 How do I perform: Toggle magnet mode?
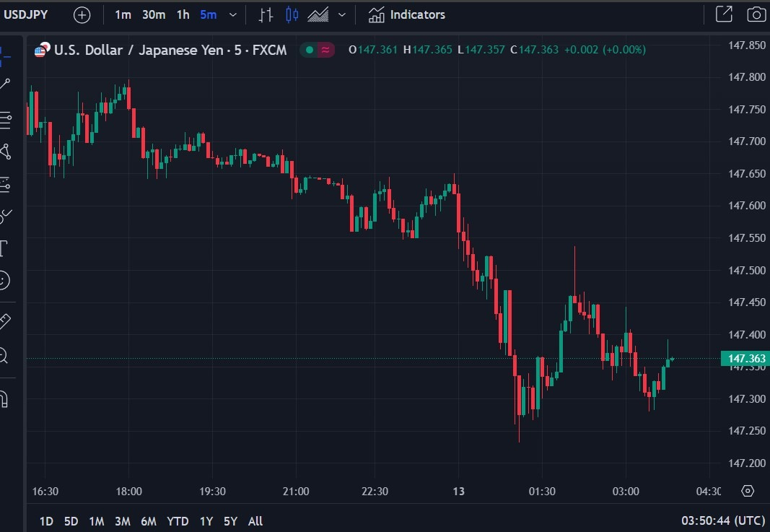pyautogui.click(x=4, y=399)
